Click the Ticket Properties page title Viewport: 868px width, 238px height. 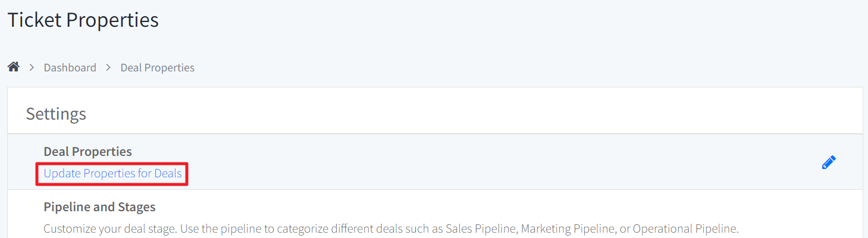83,20
